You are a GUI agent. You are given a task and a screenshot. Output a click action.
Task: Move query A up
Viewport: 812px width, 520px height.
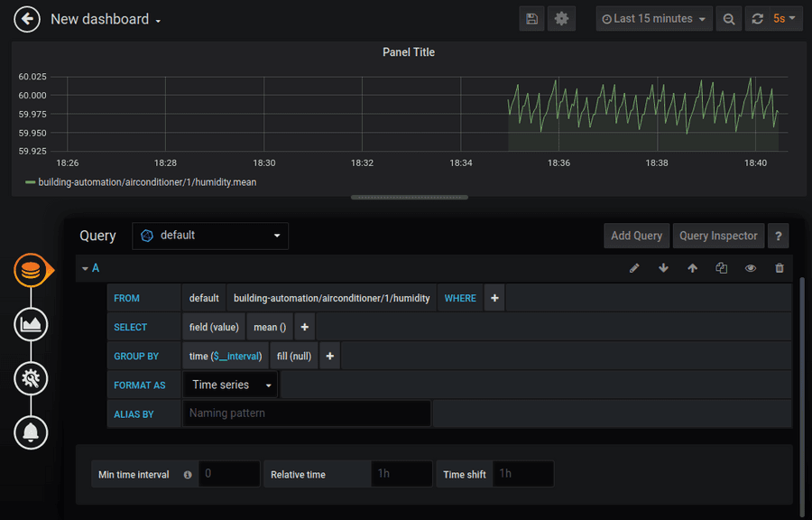coord(692,268)
